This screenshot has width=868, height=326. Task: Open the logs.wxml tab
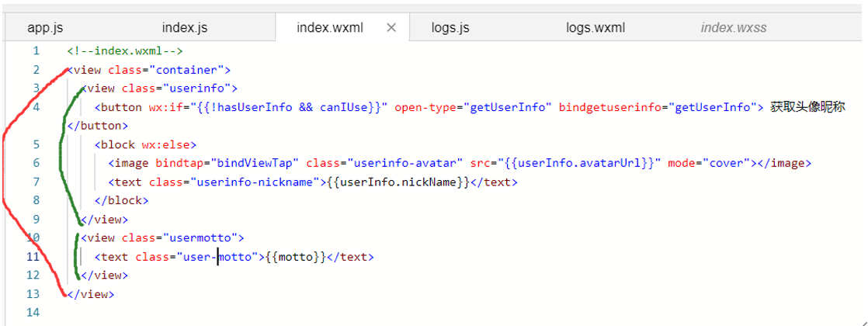point(595,28)
